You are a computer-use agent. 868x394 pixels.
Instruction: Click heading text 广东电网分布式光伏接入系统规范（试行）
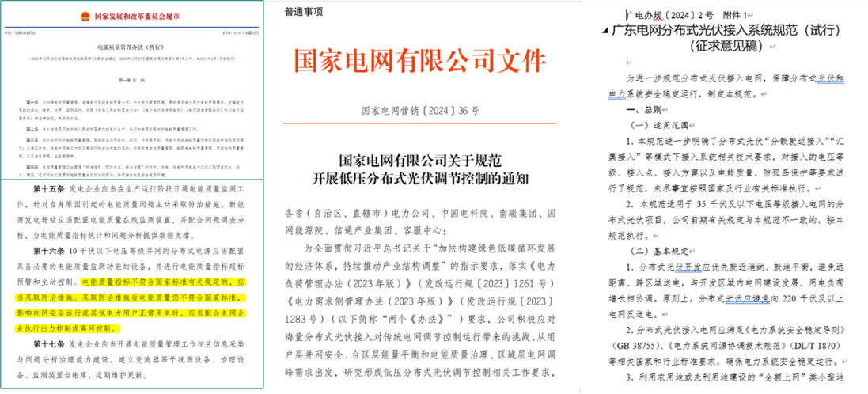coord(727,31)
